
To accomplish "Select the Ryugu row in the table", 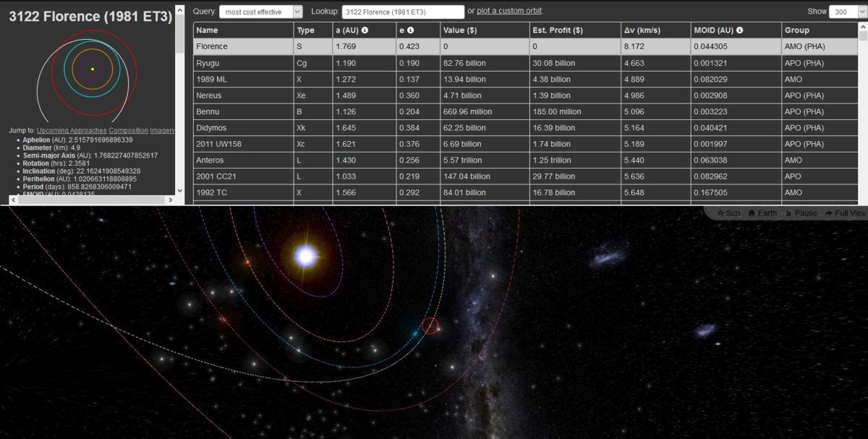I will (212, 63).
